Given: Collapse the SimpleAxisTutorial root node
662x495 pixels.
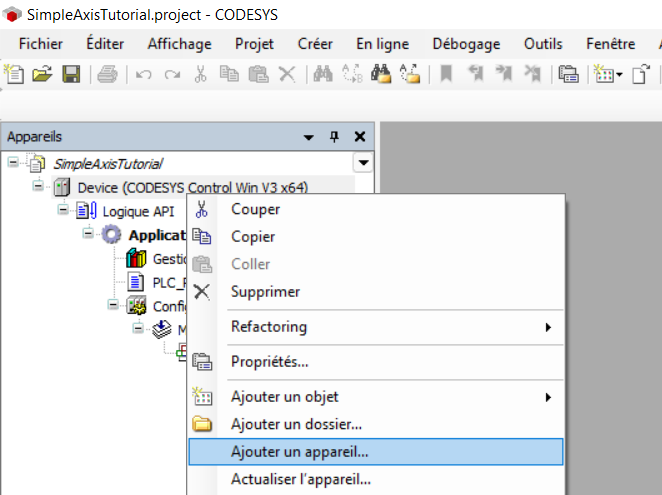Looking at the screenshot, I should (13, 162).
